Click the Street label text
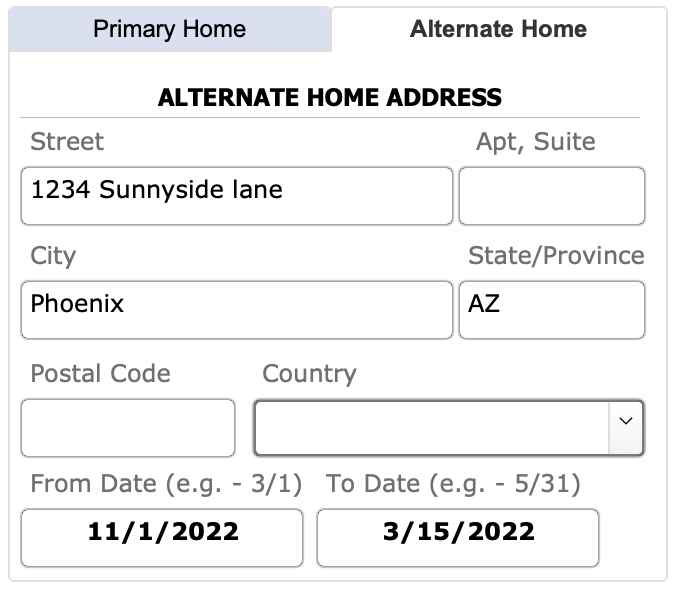Screen dimensions: 678x590 67,142
